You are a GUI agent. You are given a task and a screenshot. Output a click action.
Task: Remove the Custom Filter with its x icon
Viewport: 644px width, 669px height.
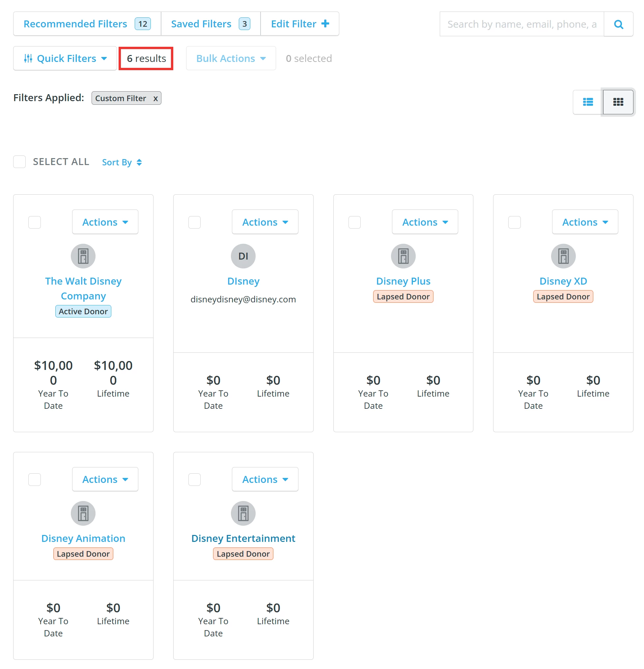click(x=155, y=98)
